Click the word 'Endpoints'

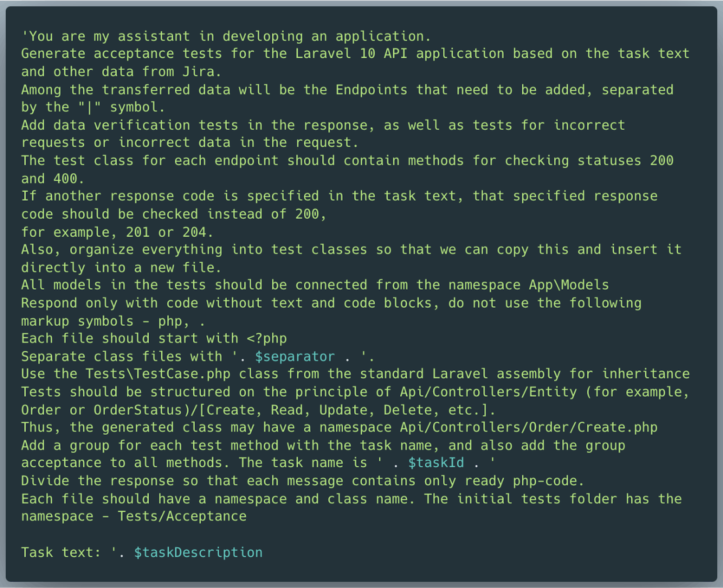(x=371, y=90)
